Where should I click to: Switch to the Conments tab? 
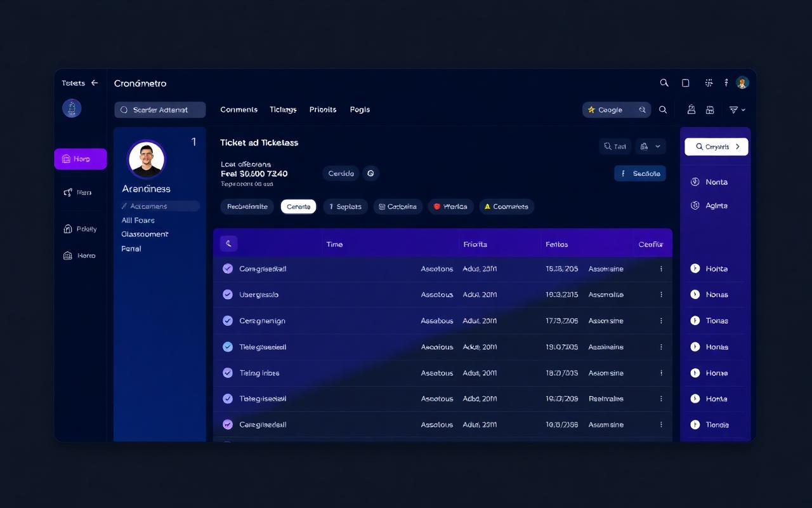point(239,110)
